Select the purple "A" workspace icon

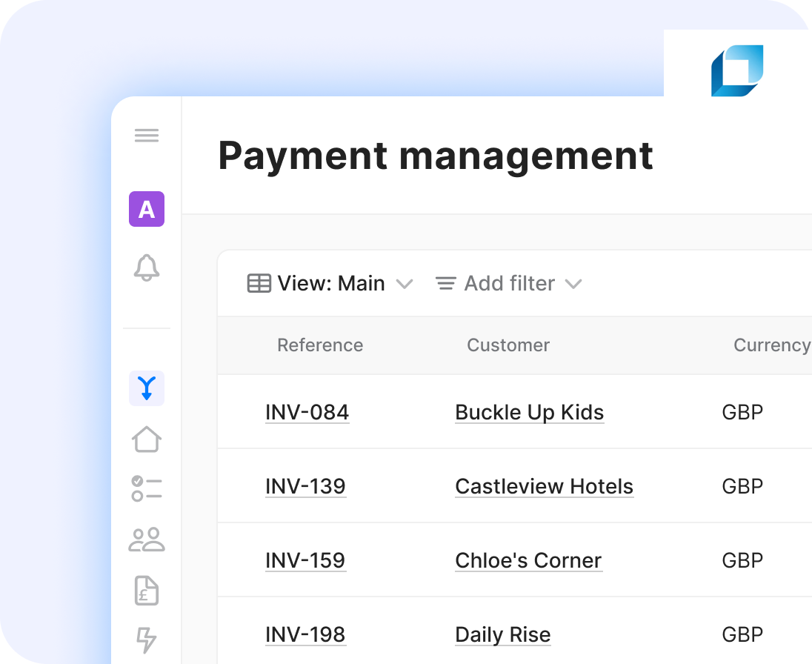point(146,210)
